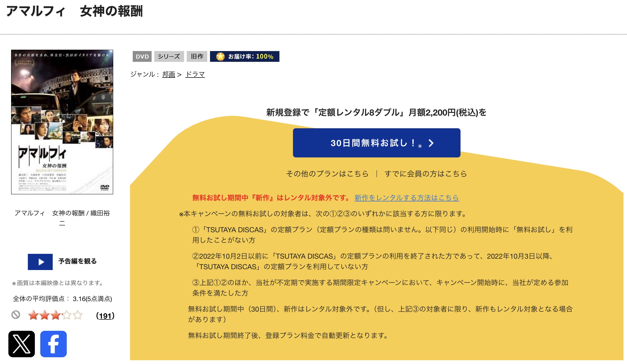
Task: Open the アマルフィ DVD cover thumbnail
Action: click(x=62, y=122)
